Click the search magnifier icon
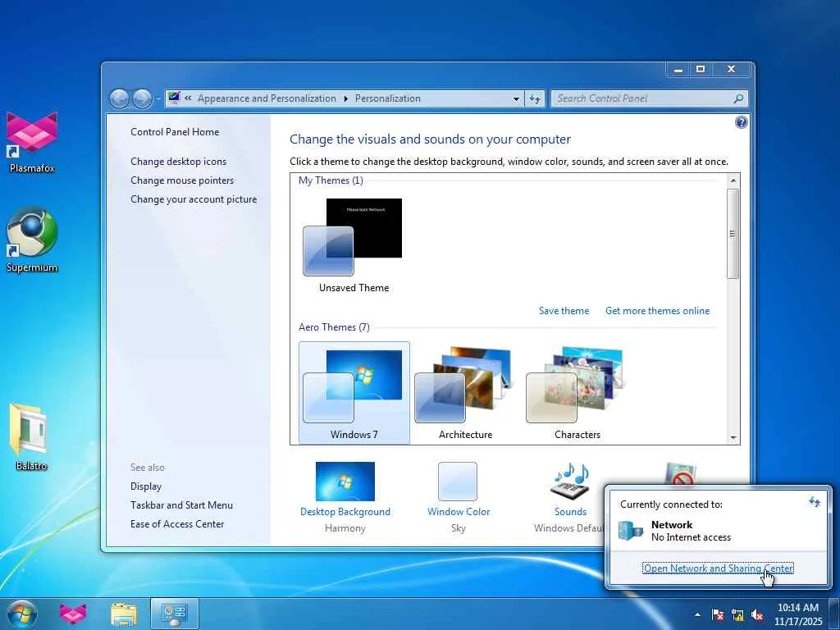This screenshot has width=840, height=630. 738,98
